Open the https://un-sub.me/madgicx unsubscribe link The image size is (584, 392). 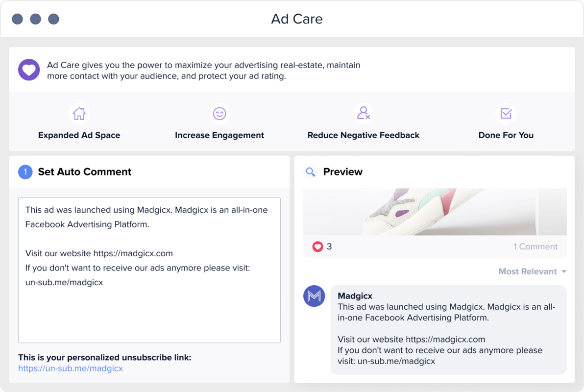click(70, 368)
